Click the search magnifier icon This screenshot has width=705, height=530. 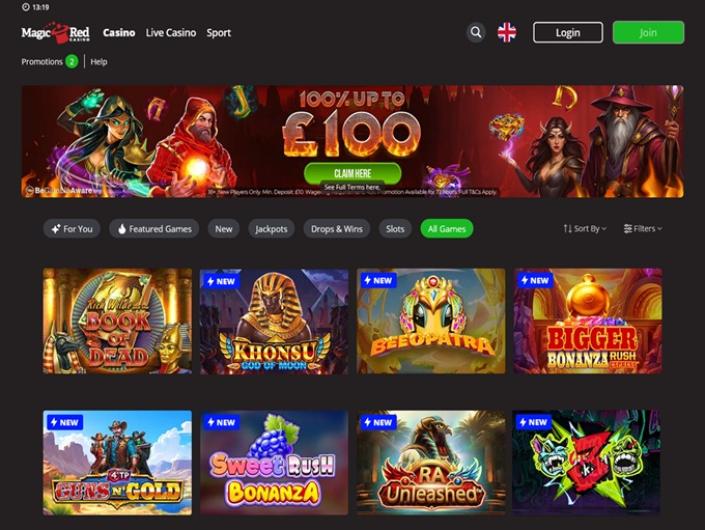pyautogui.click(x=476, y=32)
